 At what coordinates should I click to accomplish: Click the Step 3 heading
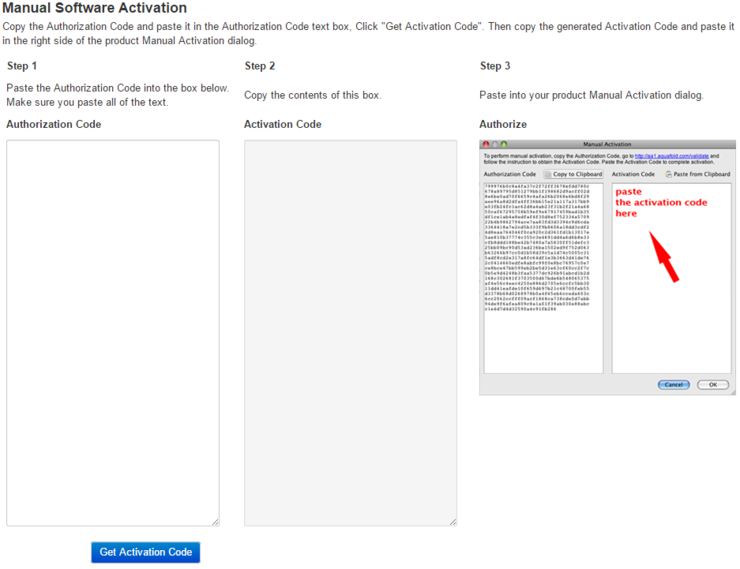click(x=495, y=66)
